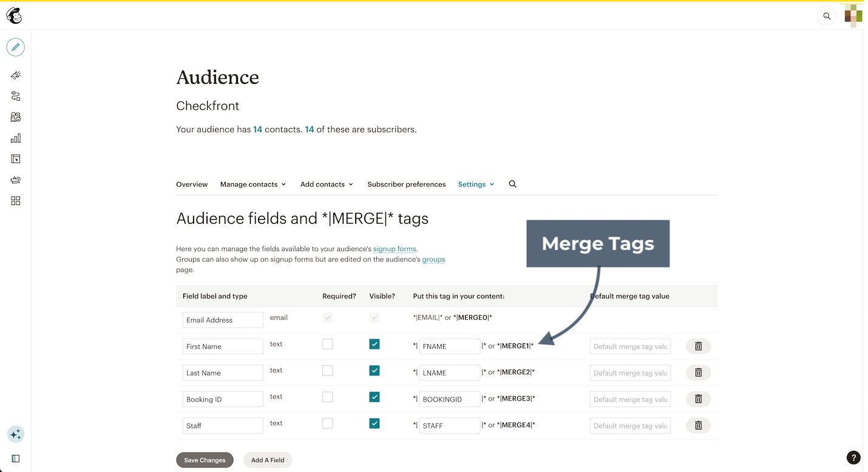
Task: Toggle Required checkbox for First Name
Action: tap(328, 344)
